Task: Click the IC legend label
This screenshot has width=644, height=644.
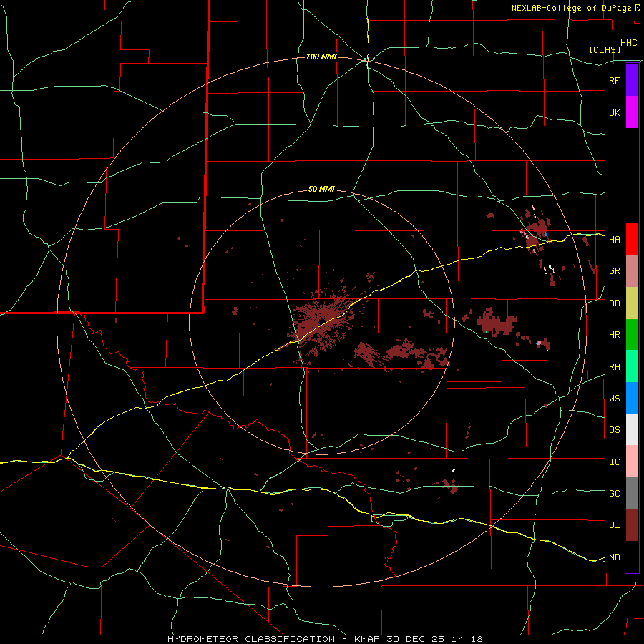Action: (614, 462)
